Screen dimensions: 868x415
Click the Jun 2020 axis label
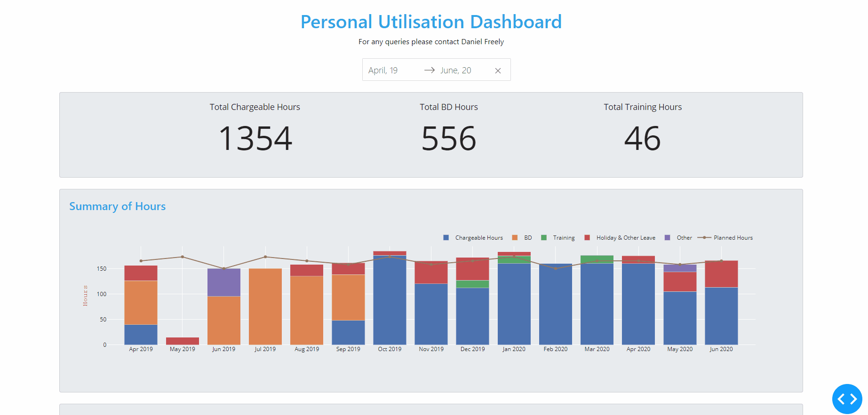pyautogui.click(x=721, y=349)
